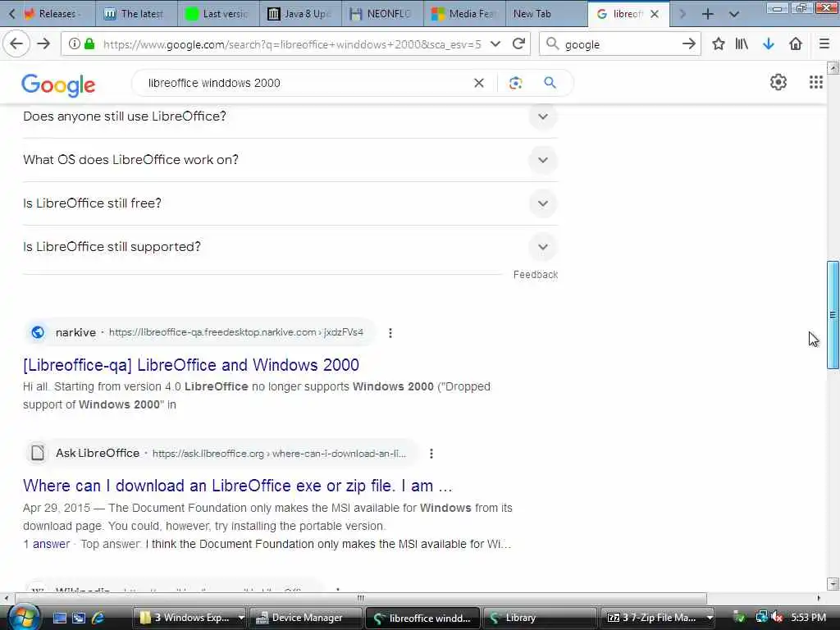Go to Google home via the logo
Image resolution: width=840 pixels, height=630 pixels.
click(x=58, y=84)
